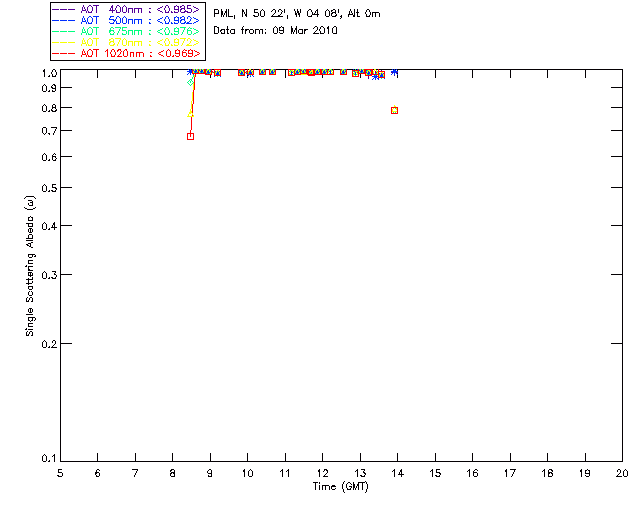The image size is (640, 512).
Task: Click the x-axis label 20
Action: (x=622, y=473)
